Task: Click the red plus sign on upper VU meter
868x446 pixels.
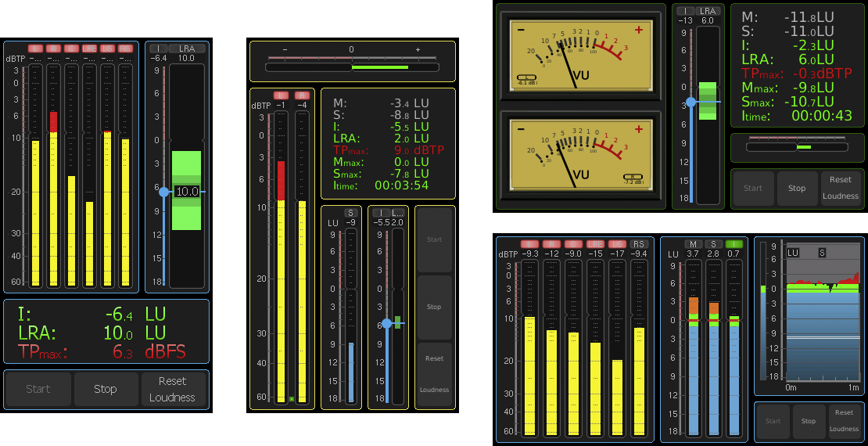Action: 639,31
